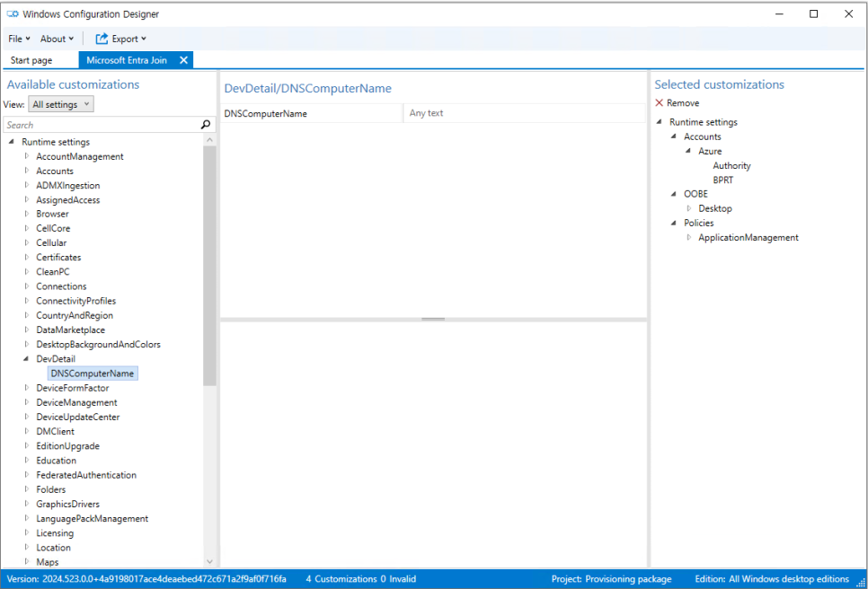Click the version text in status bar
Screen dimensions: 868x589
[146, 579]
